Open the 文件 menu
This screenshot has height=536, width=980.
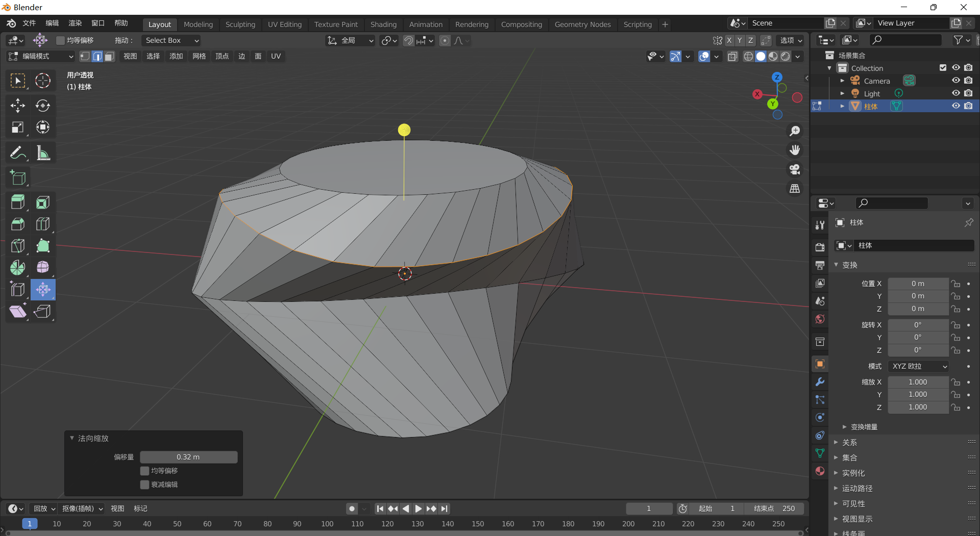tap(29, 23)
